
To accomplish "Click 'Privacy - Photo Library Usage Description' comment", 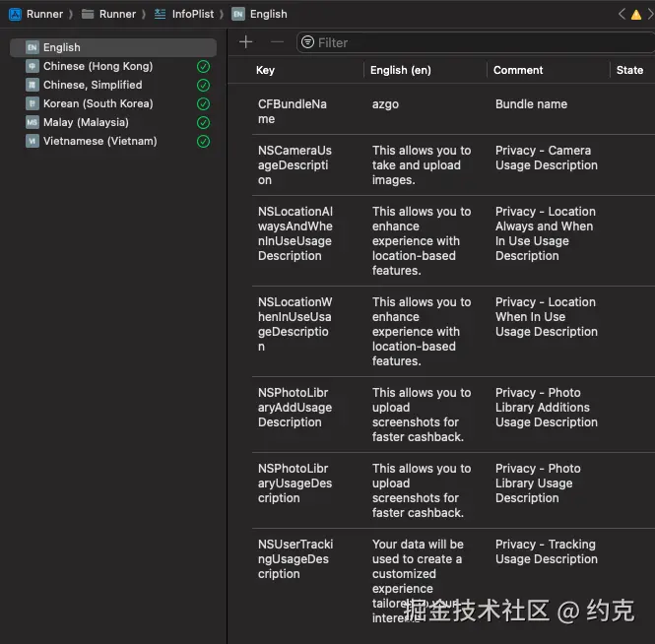I will coord(538,483).
